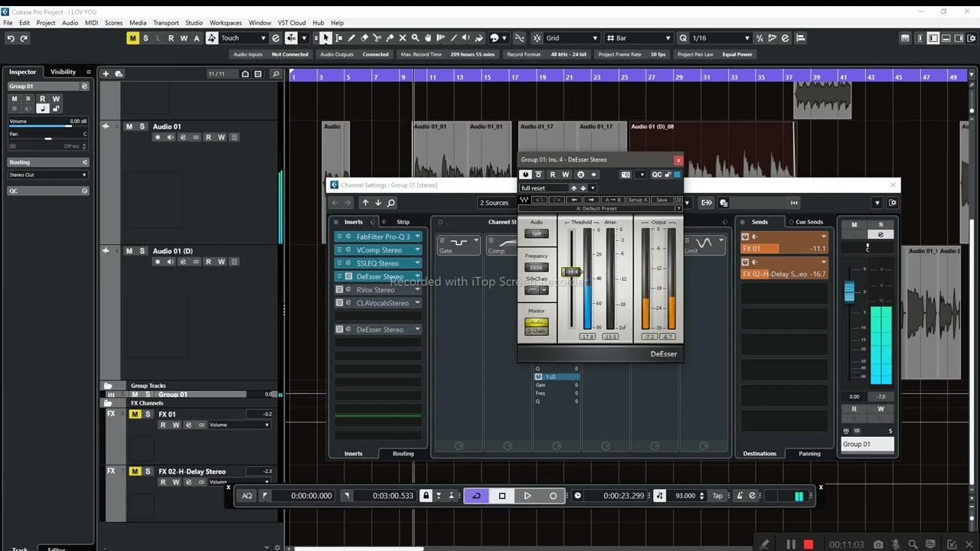This screenshot has width=980, height=551.
Task: Click the Tap tempo button
Action: pyautogui.click(x=717, y=496)
